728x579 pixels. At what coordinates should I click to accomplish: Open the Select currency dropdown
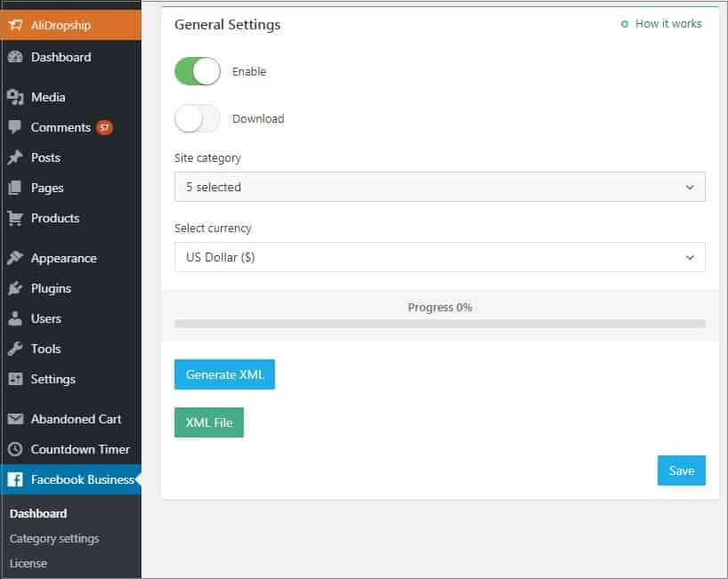pyautogui.click(x=440, y=257)
